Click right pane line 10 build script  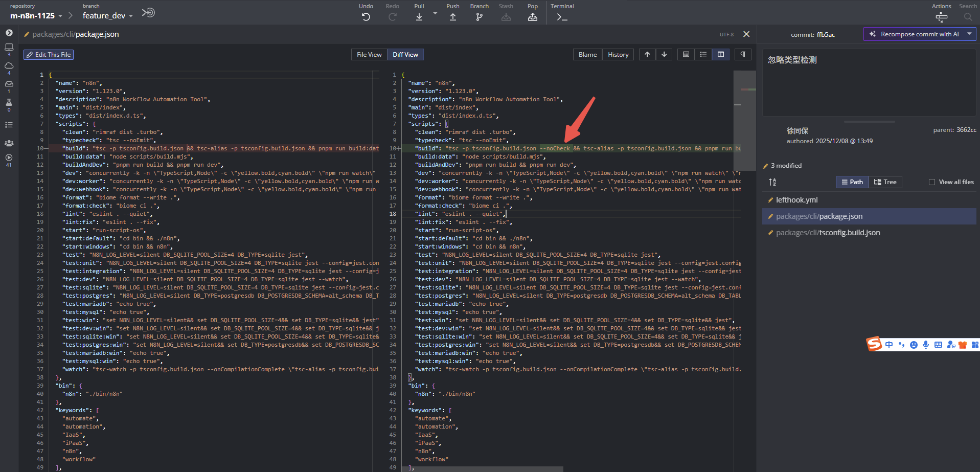pyautogui.click(x=571, y=148)
